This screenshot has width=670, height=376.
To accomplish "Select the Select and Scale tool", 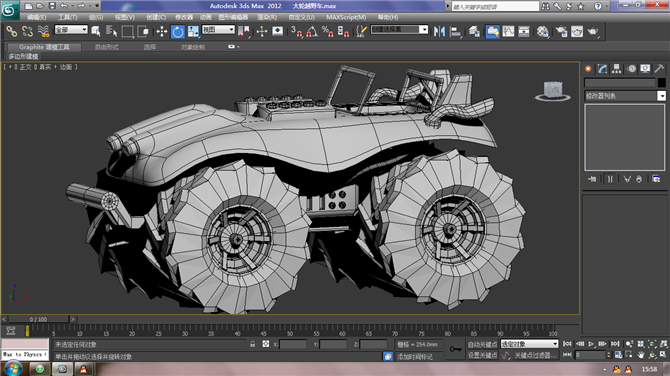I will point(193,31).
